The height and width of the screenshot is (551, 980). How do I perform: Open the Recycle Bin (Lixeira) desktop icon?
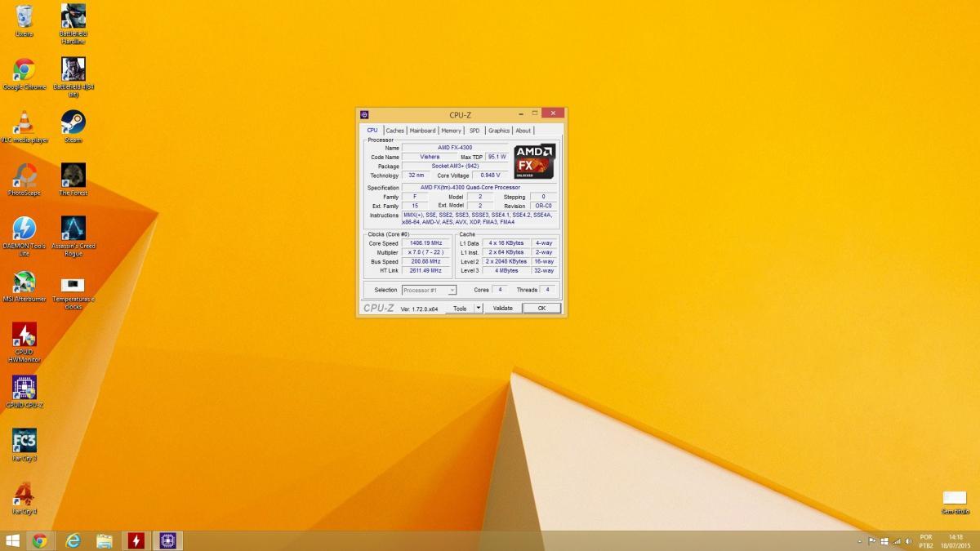coord(24,20)
